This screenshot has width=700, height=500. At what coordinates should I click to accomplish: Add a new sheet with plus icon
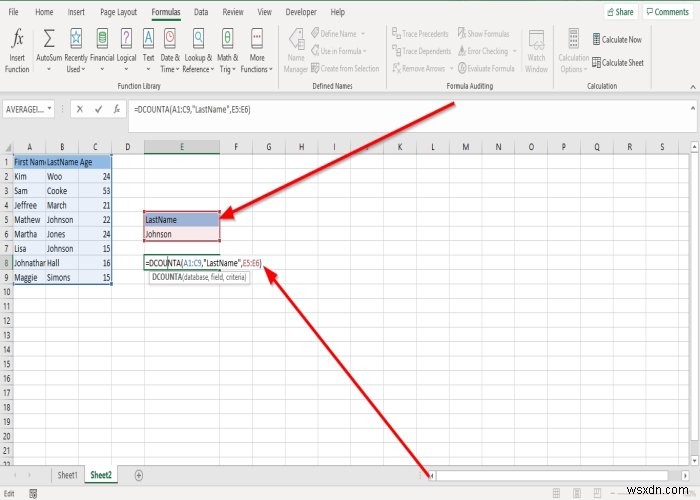138,475
